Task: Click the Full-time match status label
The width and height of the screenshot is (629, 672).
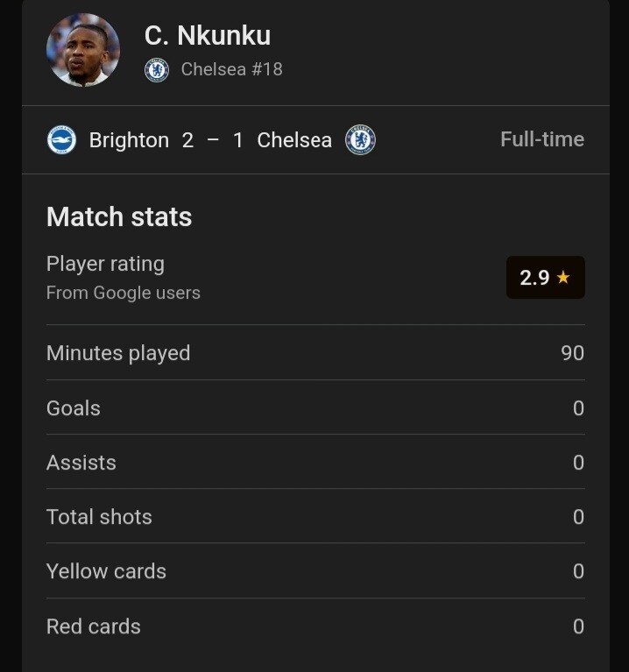Action: 541,139
